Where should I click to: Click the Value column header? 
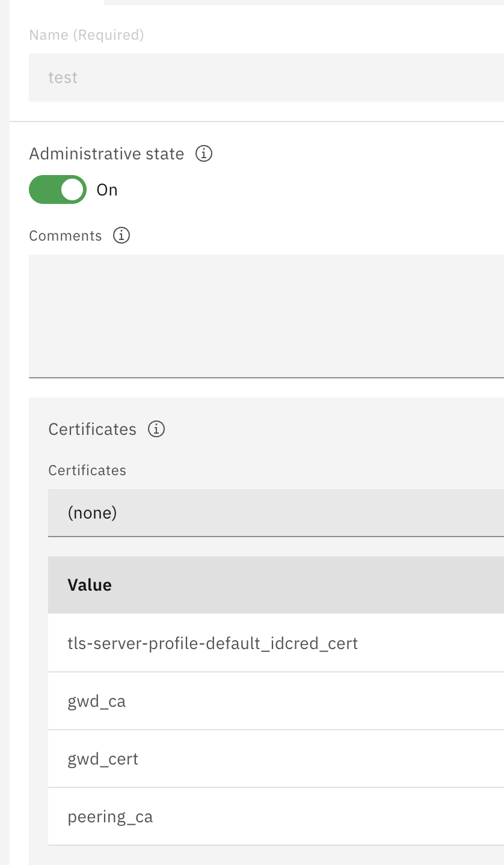pyautogui.click(x=89, y=584)
